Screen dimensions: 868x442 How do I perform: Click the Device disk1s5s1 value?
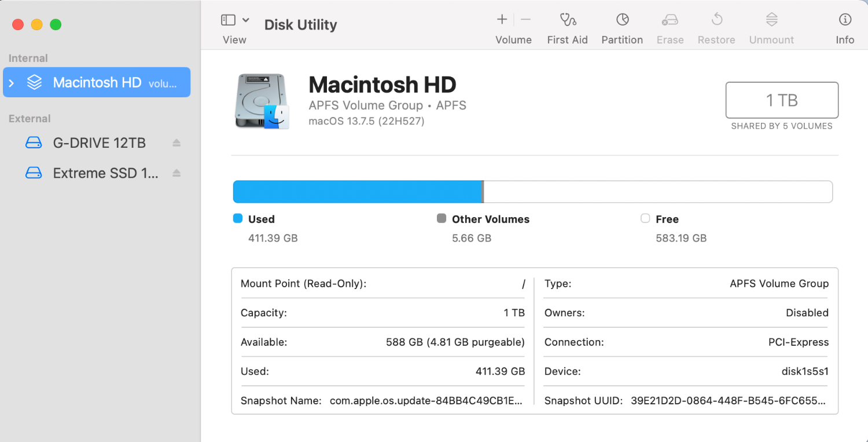pos(805,371)
